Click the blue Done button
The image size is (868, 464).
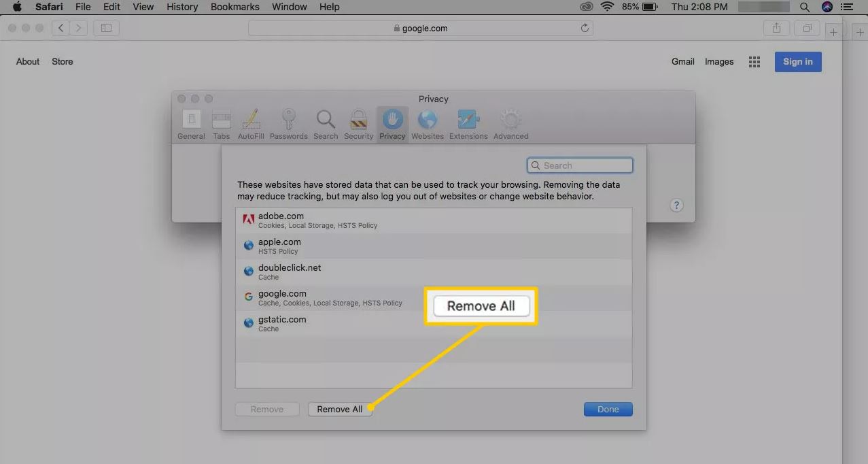(x=608, y=409)
